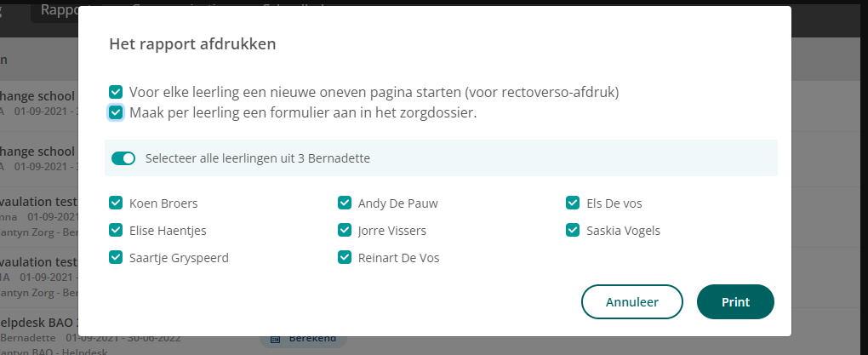
Task: Uncheck the new odd page per student option
Action: point(116,92)
